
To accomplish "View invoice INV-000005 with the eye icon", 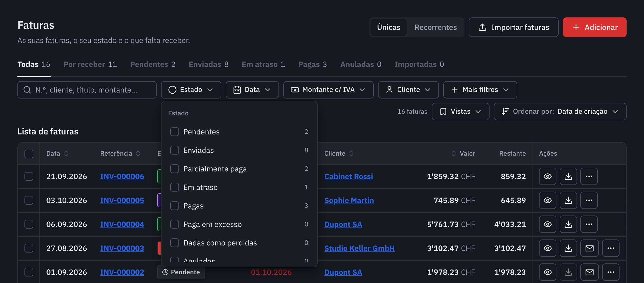I will pyautogui.click(x=547, y=200).
